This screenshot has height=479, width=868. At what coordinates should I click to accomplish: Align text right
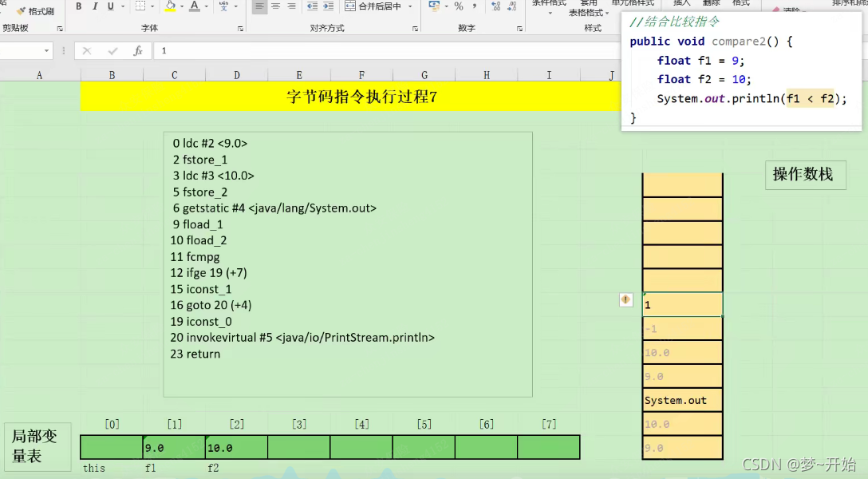point(291,6)
